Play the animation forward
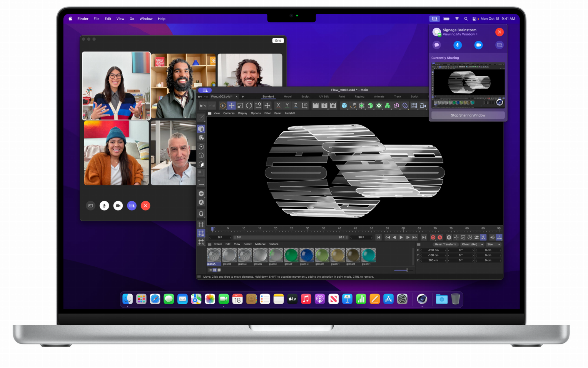Screen dimensions: 588x368 401,238
